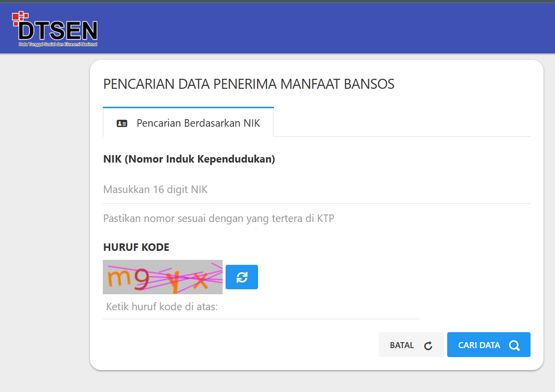Click the empty blue header bar area

point(324,28)
